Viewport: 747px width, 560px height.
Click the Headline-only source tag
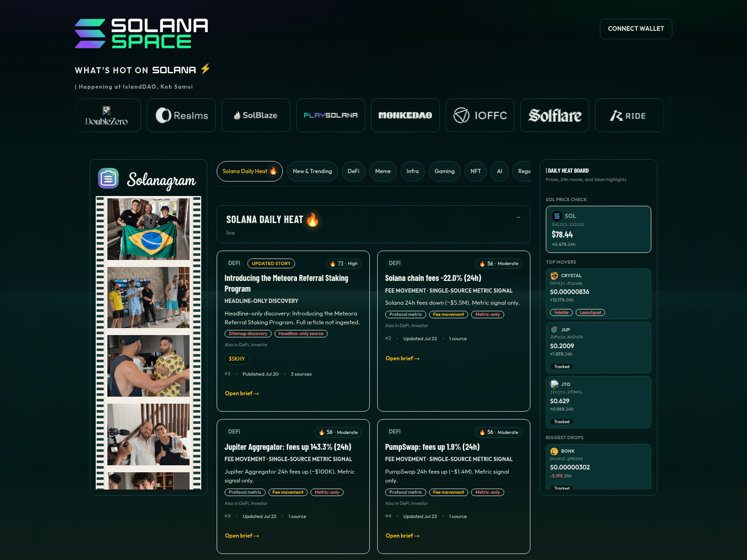301,334
